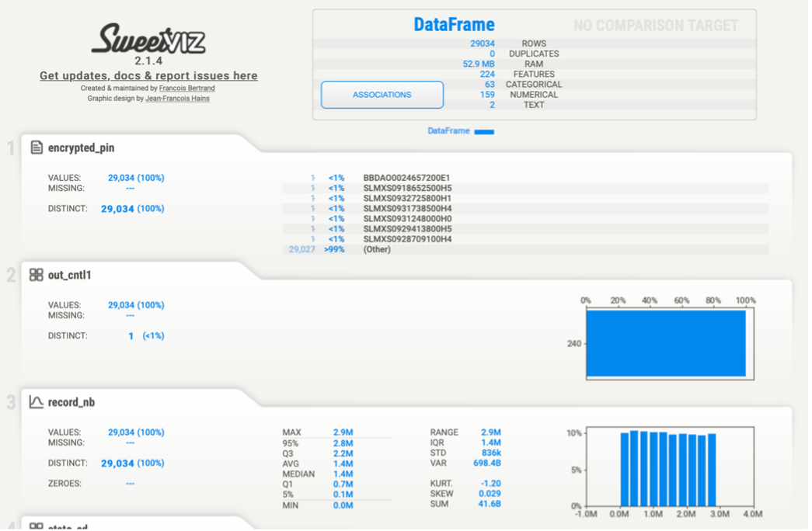Select the BBDAO0024657200E1 value row

(406, 178)
